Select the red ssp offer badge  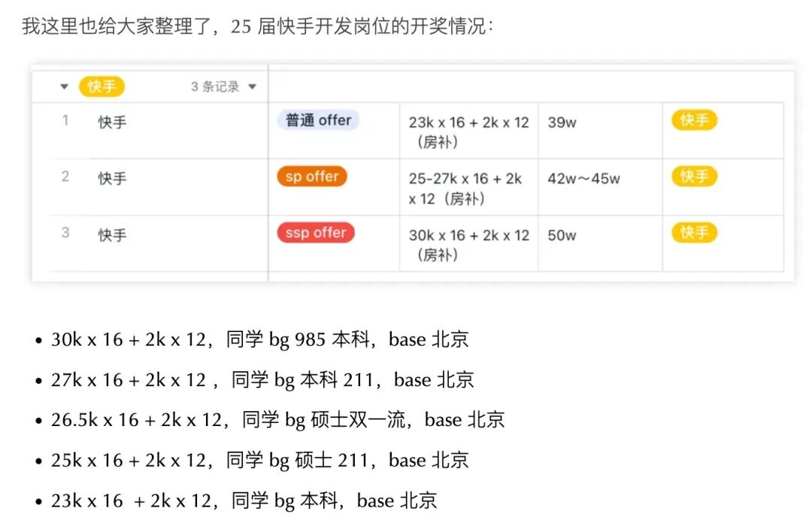315,232
